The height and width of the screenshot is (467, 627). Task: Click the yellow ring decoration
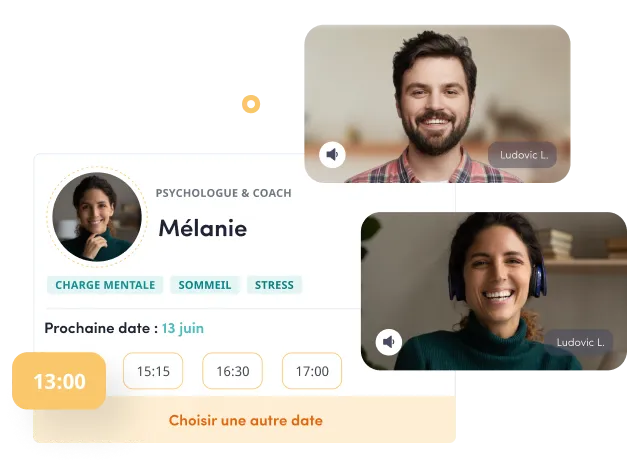(251, 104)
